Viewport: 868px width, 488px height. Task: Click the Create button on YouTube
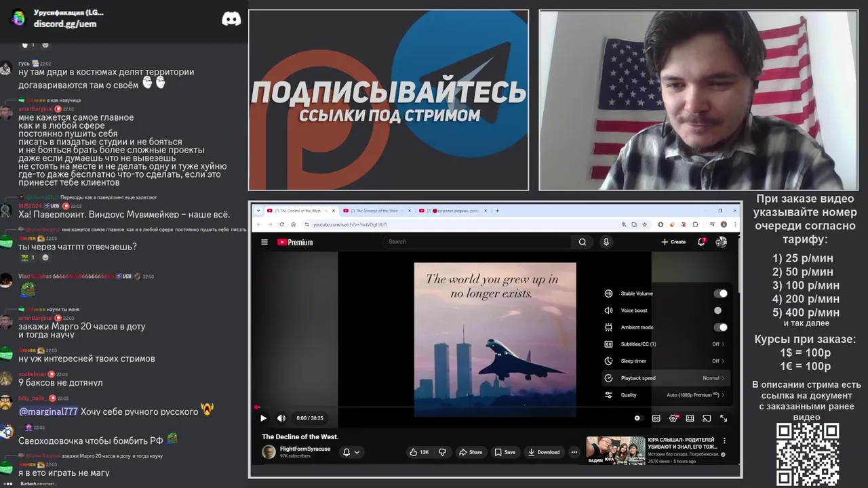click(x=673, y=242)
